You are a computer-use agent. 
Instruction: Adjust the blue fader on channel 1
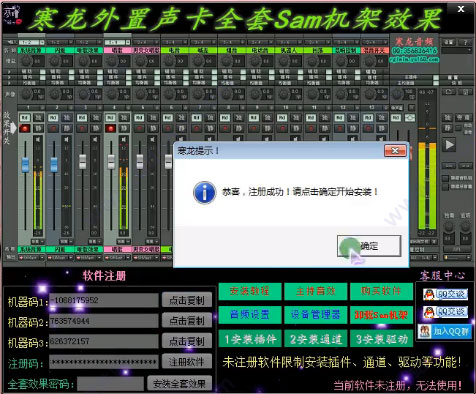[25, 165]
